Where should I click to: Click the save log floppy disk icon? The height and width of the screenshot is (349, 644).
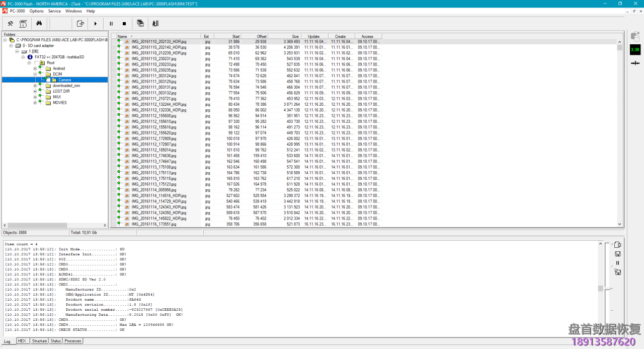[618, 254]
